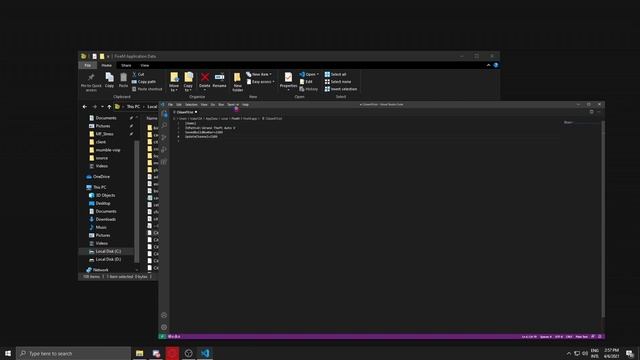The image size is (640, 360).
Task: Click the Windows Start button
Action: (x=8, y=353)
